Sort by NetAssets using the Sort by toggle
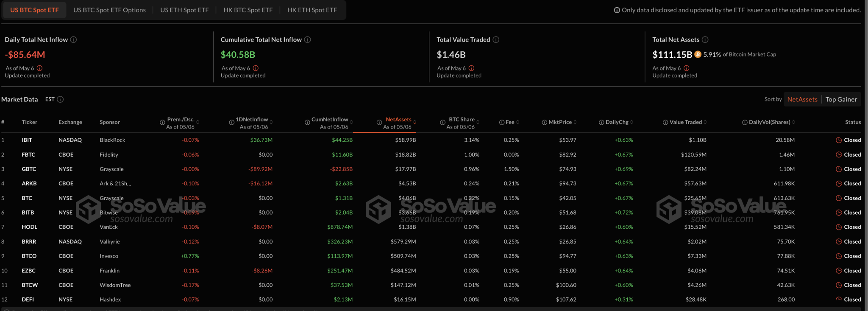This screenshot has height=311, width=868. pos(802,99)
